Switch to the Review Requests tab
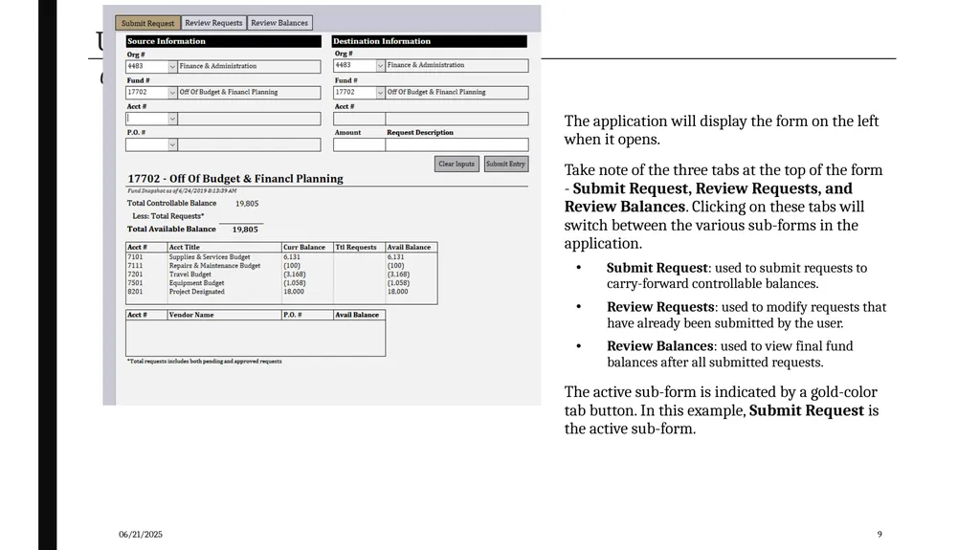 tap(213, 23)
